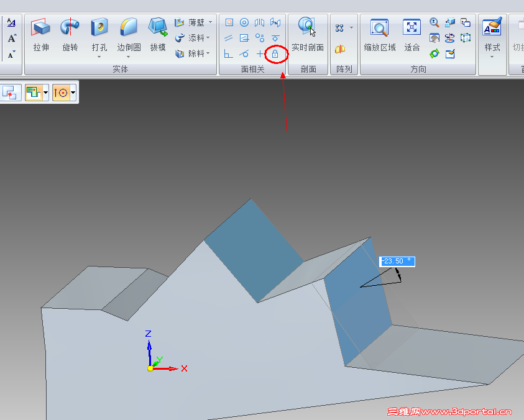Click the upper dark blue selected face

(x=254, y=250)
